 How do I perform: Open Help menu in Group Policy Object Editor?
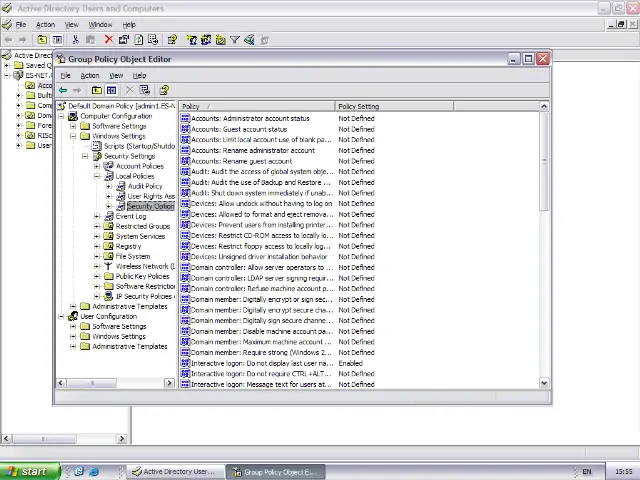click(x=139, y=76)
